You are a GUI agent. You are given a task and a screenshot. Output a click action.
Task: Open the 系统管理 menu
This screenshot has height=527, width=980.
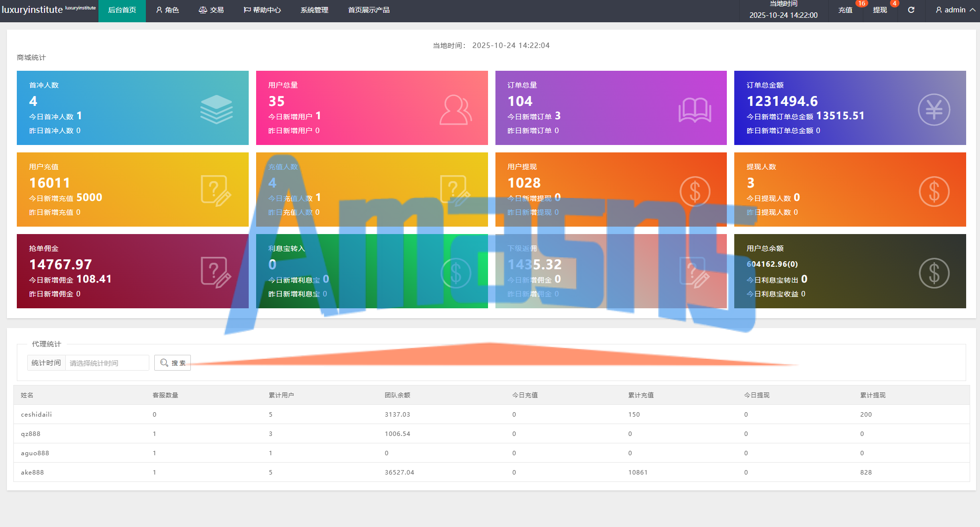pos(314,10)
